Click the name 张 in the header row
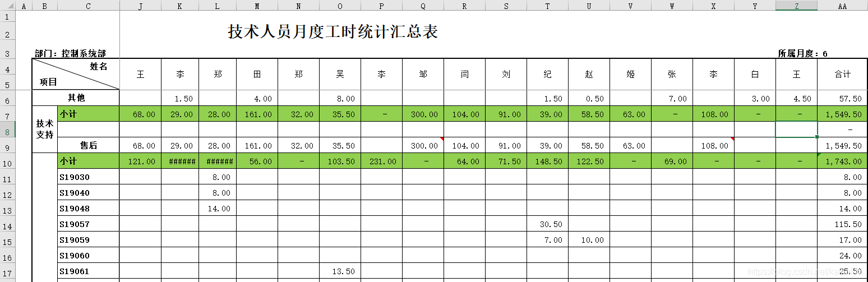The width and height of the screenshot is (868, 282). click(672, 74)
